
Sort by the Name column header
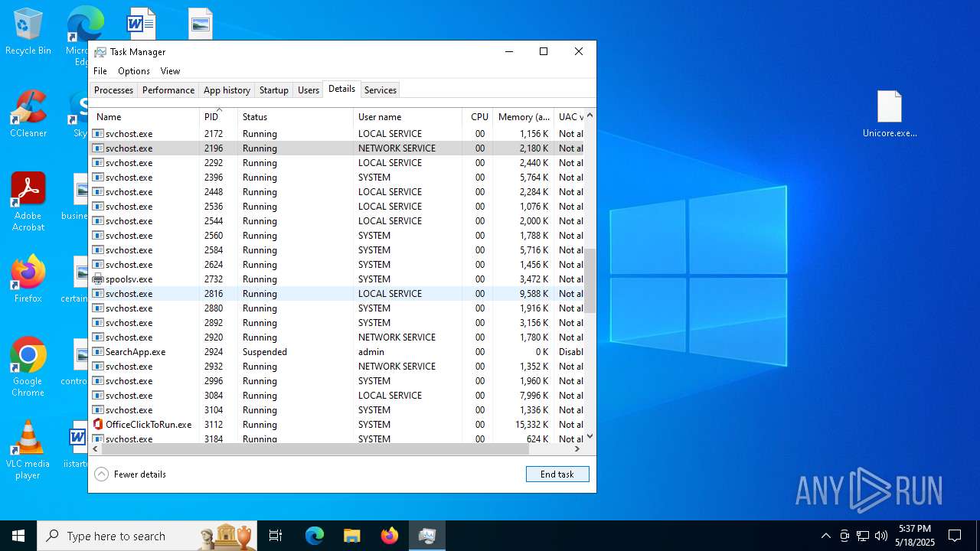(145, 117)
